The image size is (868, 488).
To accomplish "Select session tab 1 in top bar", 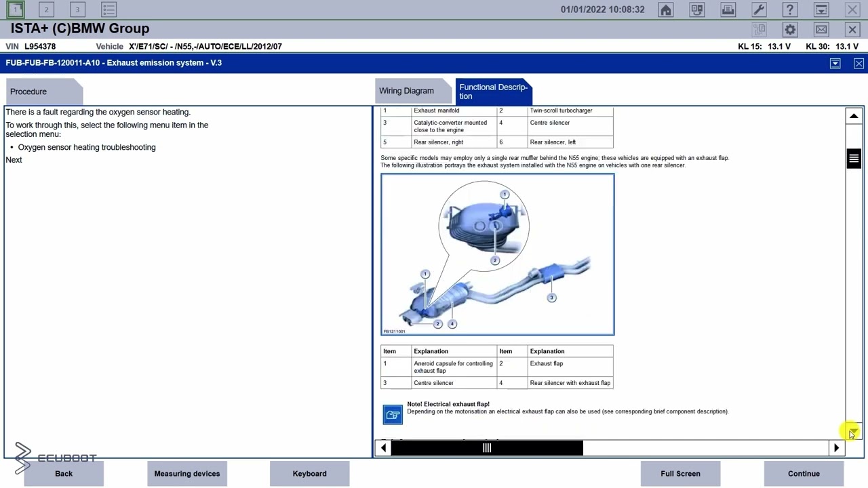I will 15,9.
